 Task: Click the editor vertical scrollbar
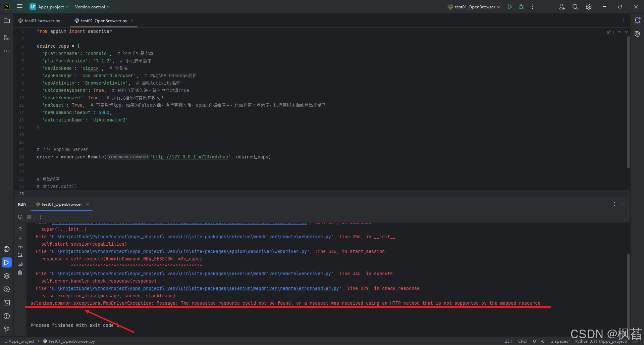point(628,102)
